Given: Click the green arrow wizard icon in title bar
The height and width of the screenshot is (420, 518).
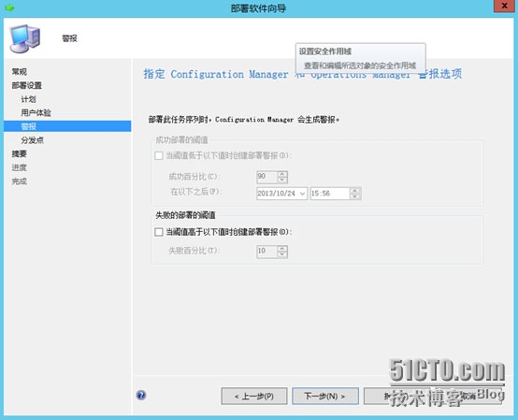Looking at the screenshot, I should click(9, 7).
